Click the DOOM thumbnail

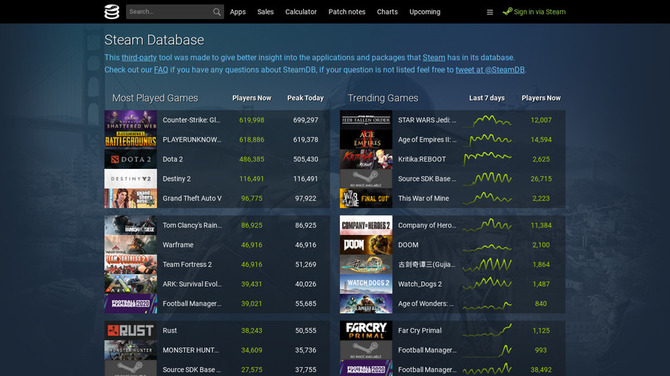coord(366,245)
